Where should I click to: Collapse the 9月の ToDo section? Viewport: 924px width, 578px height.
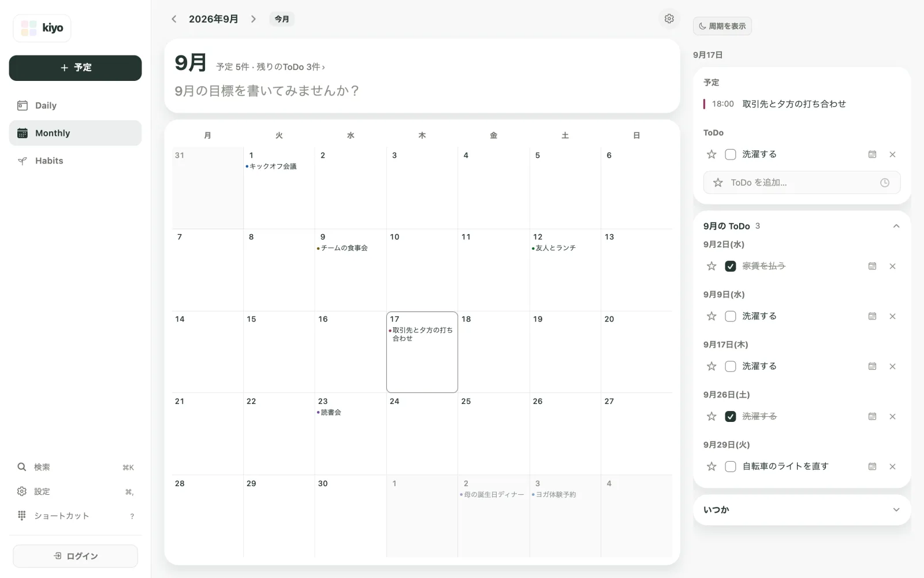click(x=896, y=226)
